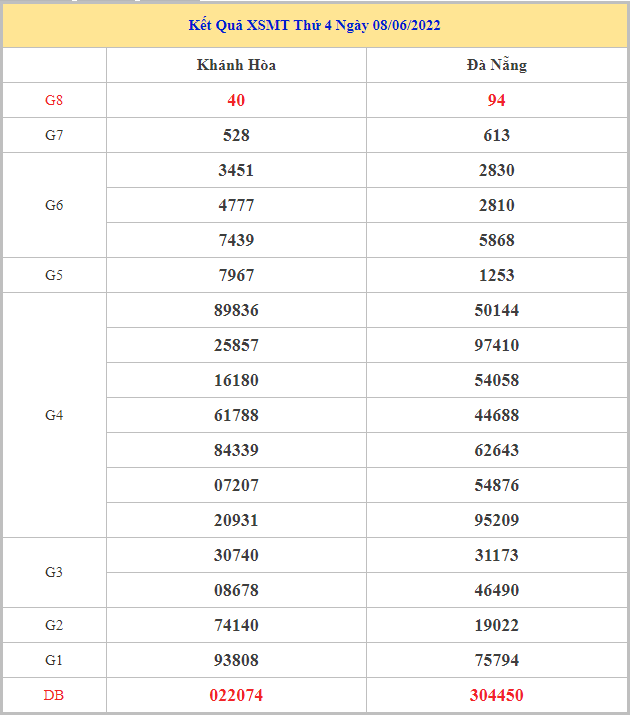The image size is (630, 718).
Task: Click the table title Kết Quả XSMT
Action: [314, 25]
